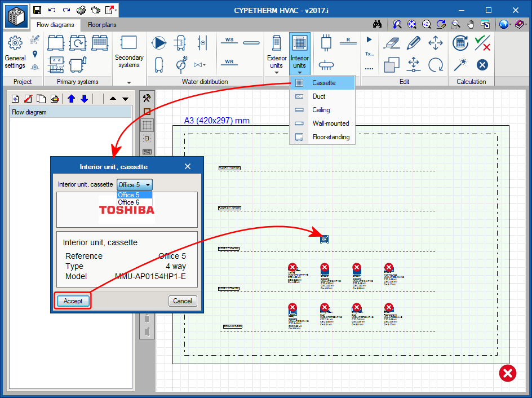Viewport: 532px width, 398px height.
Task: Click the magic wand calculation icon
Action: [460, 64]
